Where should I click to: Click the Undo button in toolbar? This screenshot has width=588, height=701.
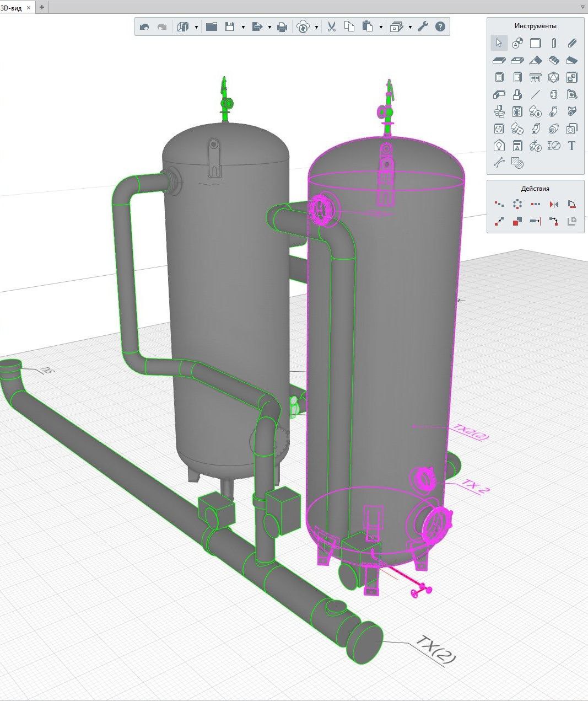tap(144, 26)
